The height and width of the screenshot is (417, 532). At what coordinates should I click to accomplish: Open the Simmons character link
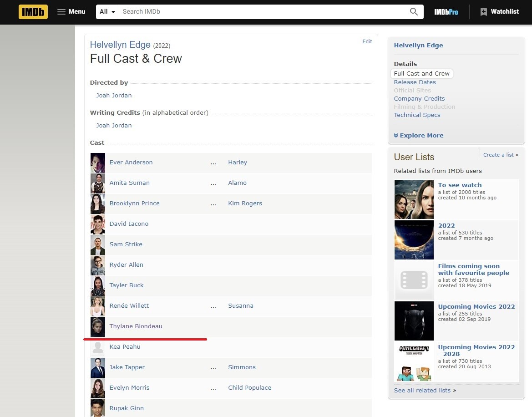click(x=242, y=367)
